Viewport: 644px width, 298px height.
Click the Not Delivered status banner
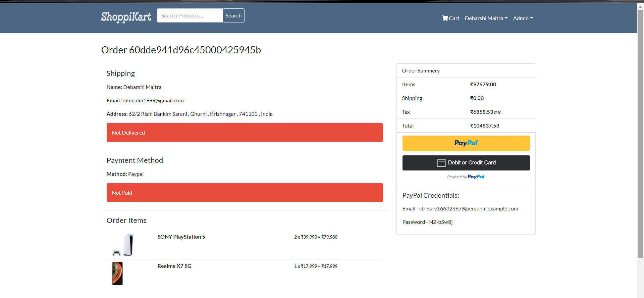[x=245, y=133]
